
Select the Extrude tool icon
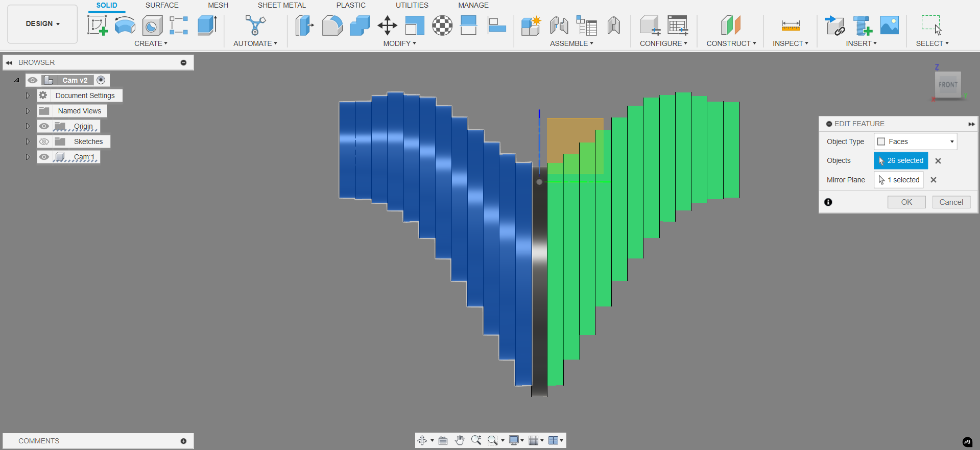(x=207, y=25)
